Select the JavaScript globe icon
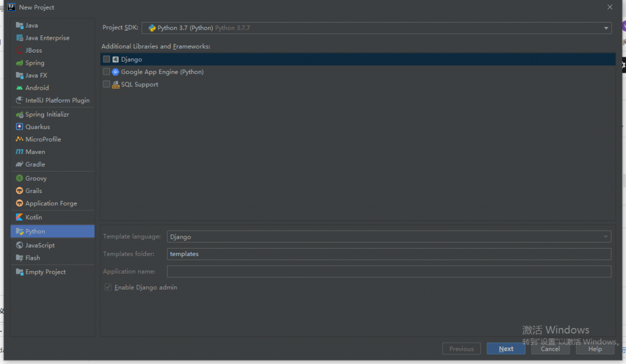 (x=19, y=245)
